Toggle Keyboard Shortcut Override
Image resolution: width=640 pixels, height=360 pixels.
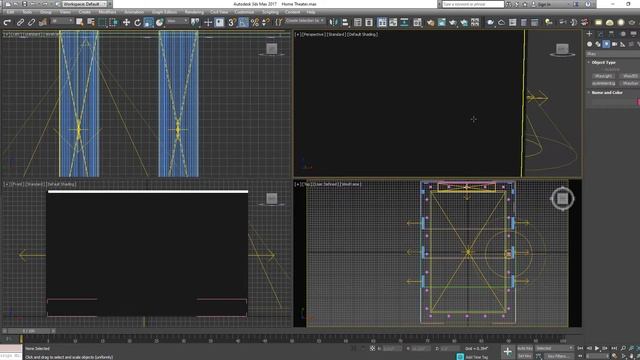[219, 22]
